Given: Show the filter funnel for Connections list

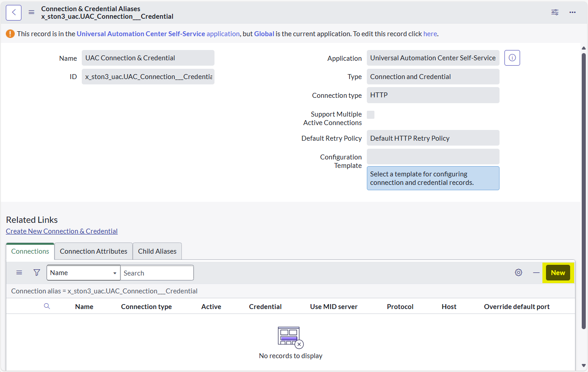Looking at the screenshot, I should (37, 272).
